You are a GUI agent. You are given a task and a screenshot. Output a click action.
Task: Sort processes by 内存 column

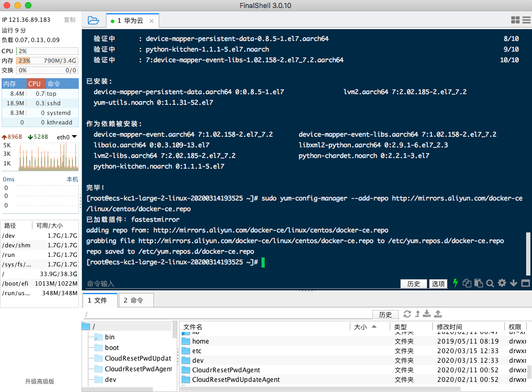pyautogui.click(x=14, y=84)
